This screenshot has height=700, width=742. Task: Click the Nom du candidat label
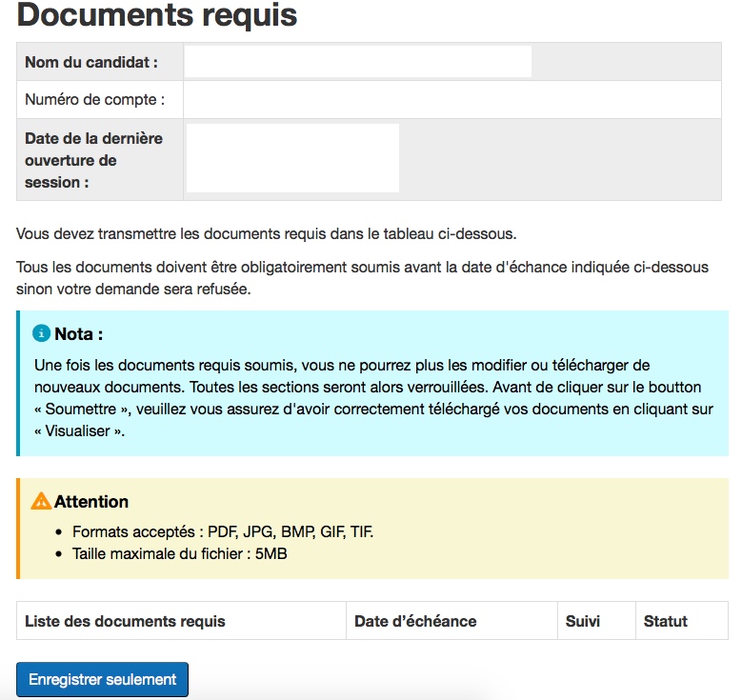(x=91, y=62)
